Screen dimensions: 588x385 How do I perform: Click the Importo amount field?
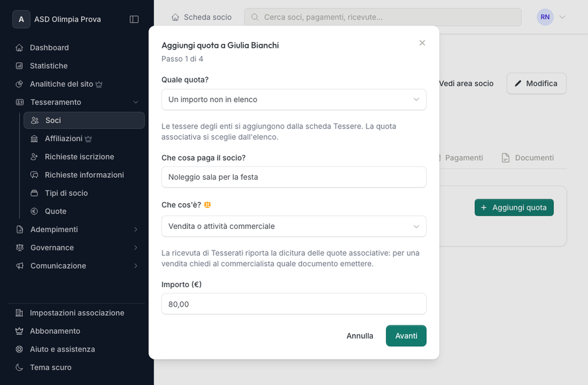click(293, 304)
